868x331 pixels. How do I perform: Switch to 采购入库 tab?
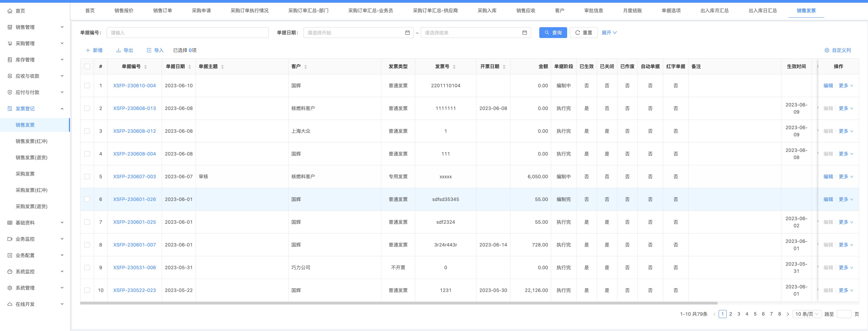487,10
